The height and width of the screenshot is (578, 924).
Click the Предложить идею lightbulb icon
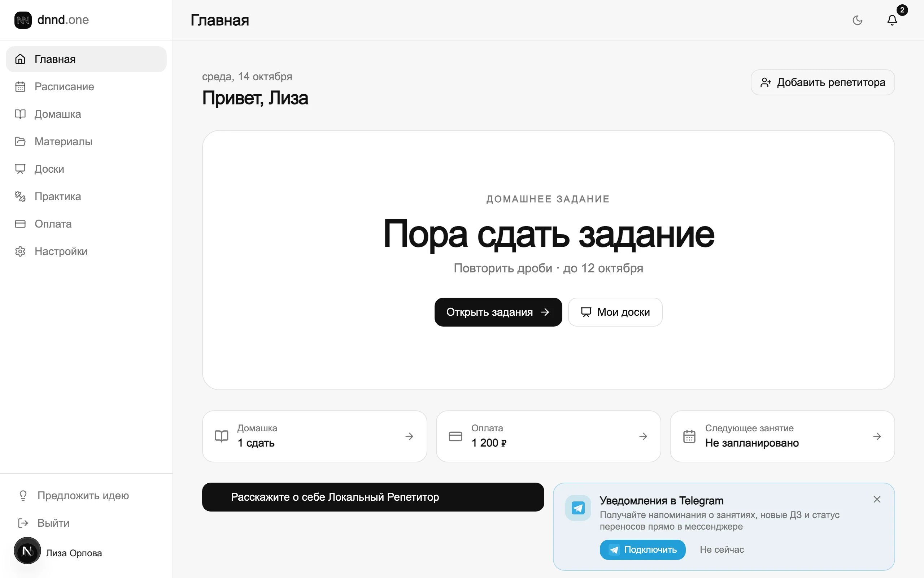click(x=23, y=495)
